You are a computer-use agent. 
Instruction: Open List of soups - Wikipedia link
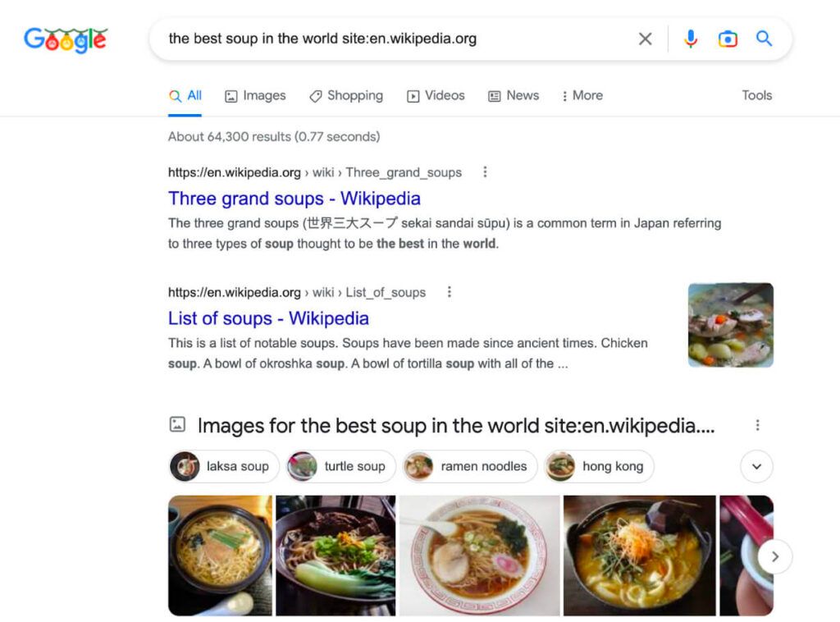(268, 318)
